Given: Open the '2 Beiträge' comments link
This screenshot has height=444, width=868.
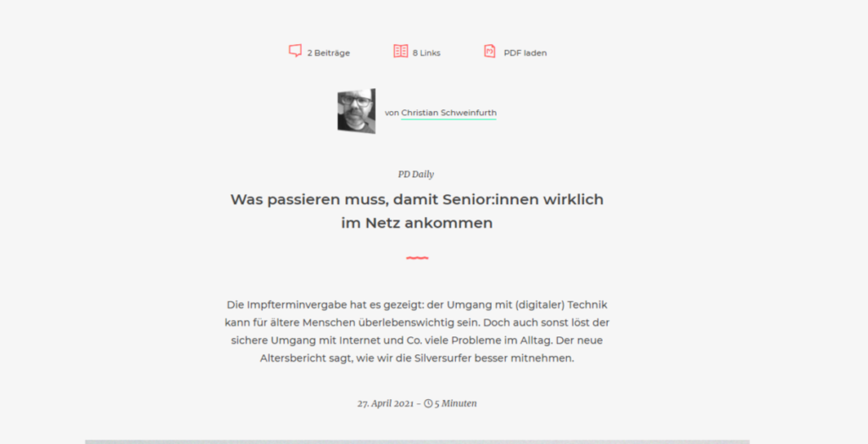Looking at the screenshot, I should click(x=328, y=53).
